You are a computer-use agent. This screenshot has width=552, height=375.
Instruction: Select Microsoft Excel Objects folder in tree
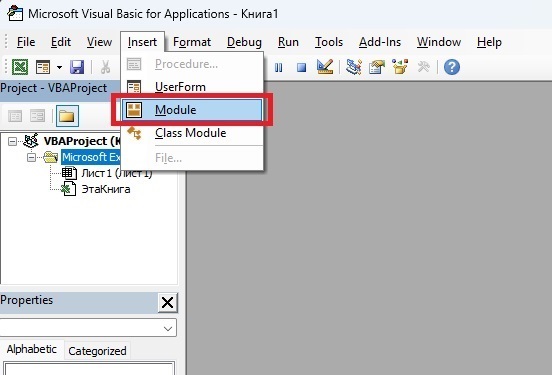(x=91, y=157)
